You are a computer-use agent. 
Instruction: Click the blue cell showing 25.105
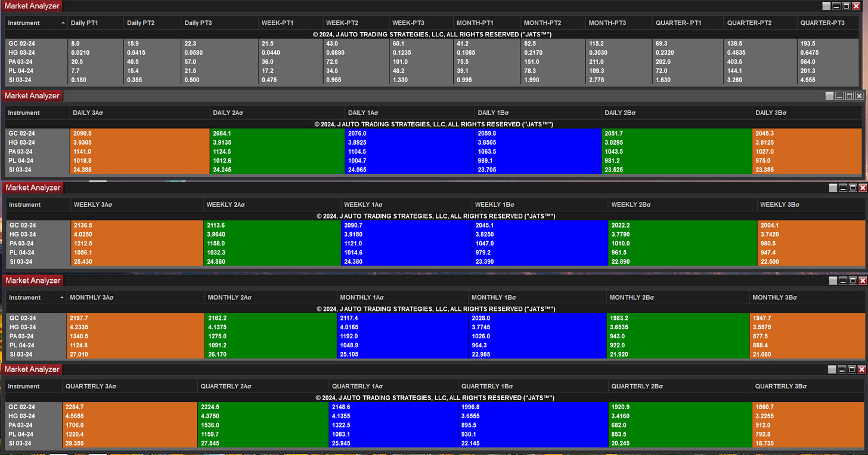point(402,354)
